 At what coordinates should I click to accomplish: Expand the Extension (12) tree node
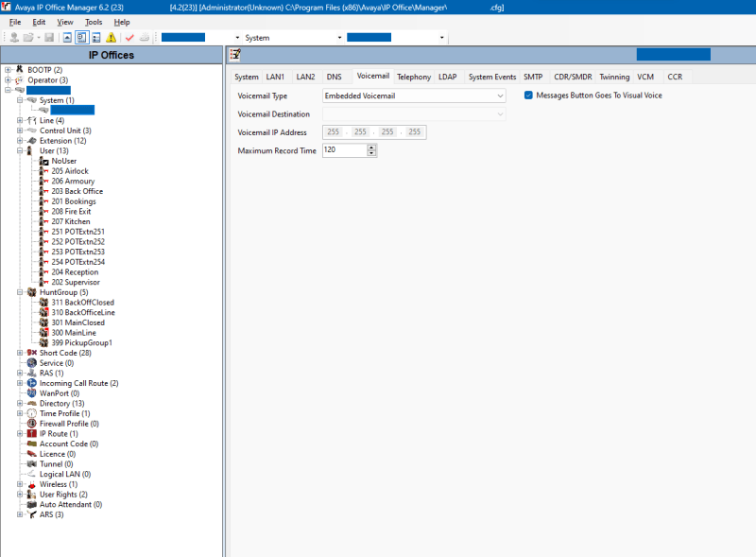(x=20, y=141)
